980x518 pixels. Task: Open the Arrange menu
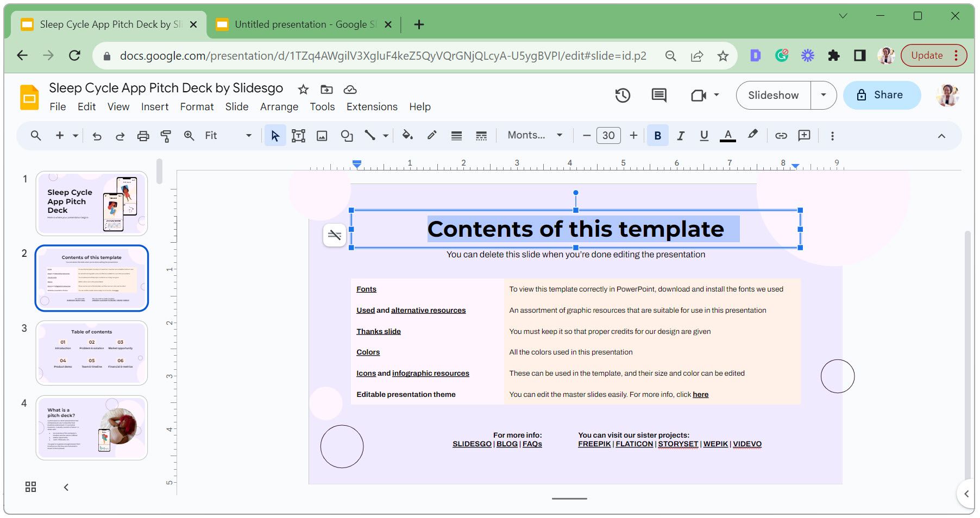(279, 107)
